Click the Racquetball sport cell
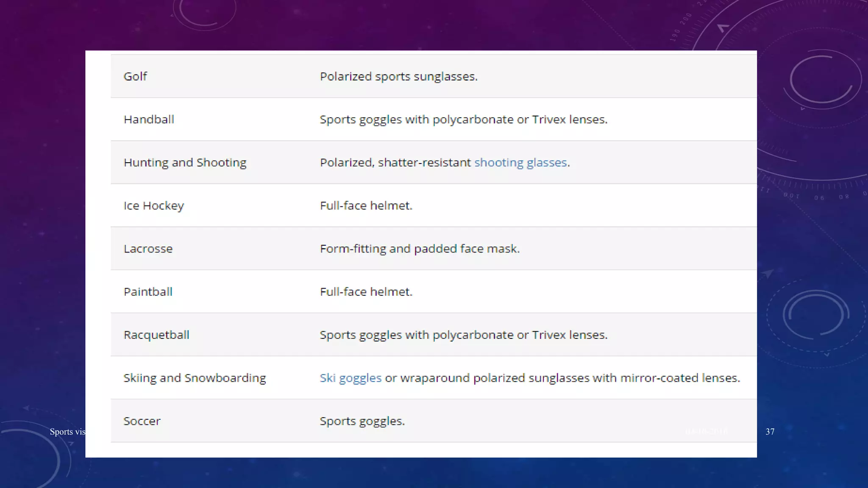Viewport: 868px width, 488px height. click(156, 335)
